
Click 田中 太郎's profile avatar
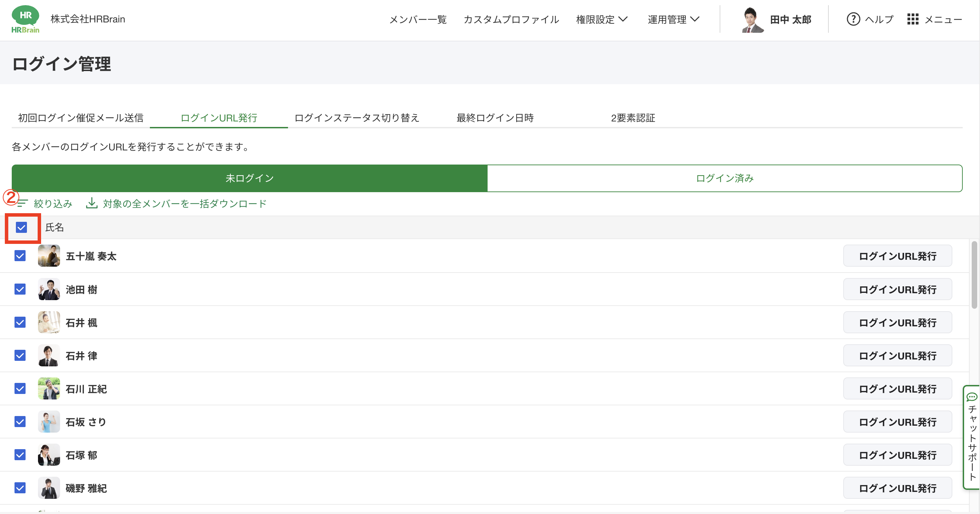(x=752, y=20)
